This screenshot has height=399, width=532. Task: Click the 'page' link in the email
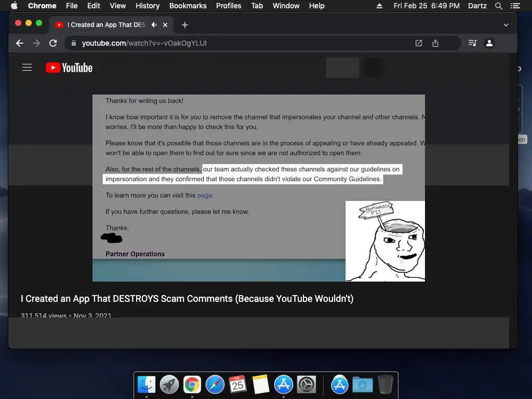(x=205, y=195)
